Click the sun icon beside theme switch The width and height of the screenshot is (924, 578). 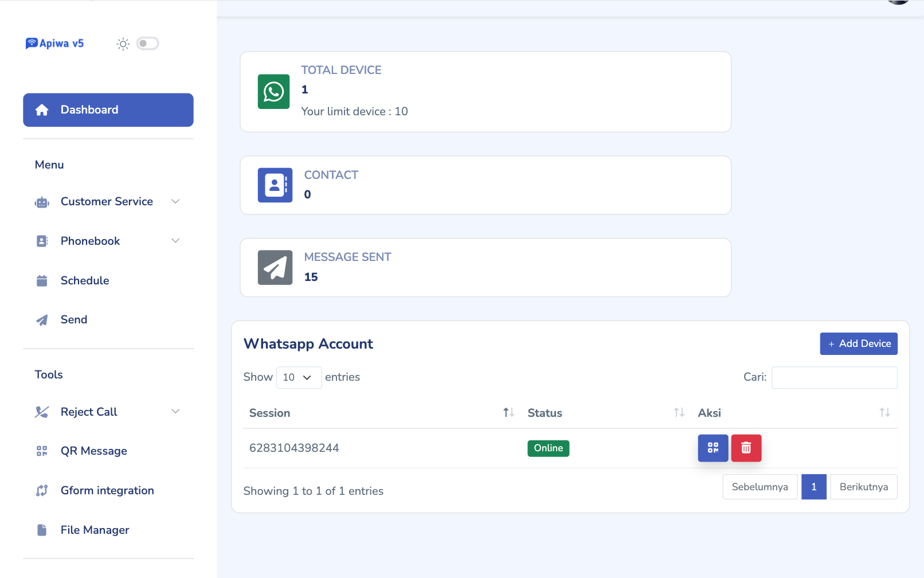pos(123,44)
